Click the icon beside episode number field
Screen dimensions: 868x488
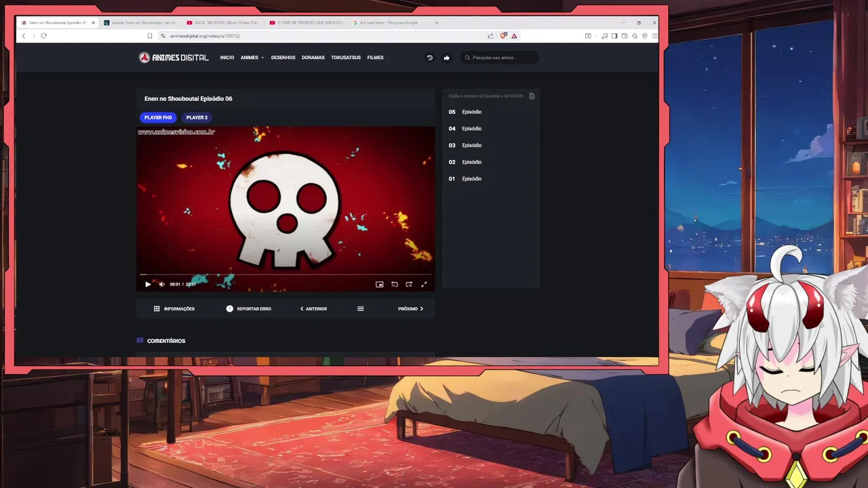click(532, 96)
